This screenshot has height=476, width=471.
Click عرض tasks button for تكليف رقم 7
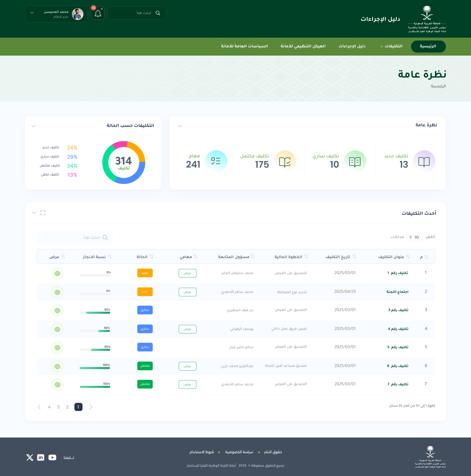click(x=188, y=384)
